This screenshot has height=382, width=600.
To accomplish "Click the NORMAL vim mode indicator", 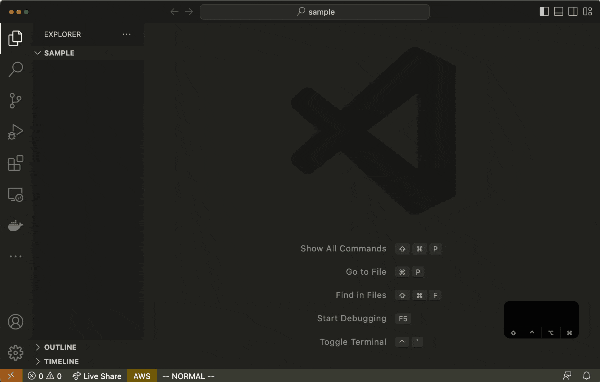I will click(x=188, y=376).
